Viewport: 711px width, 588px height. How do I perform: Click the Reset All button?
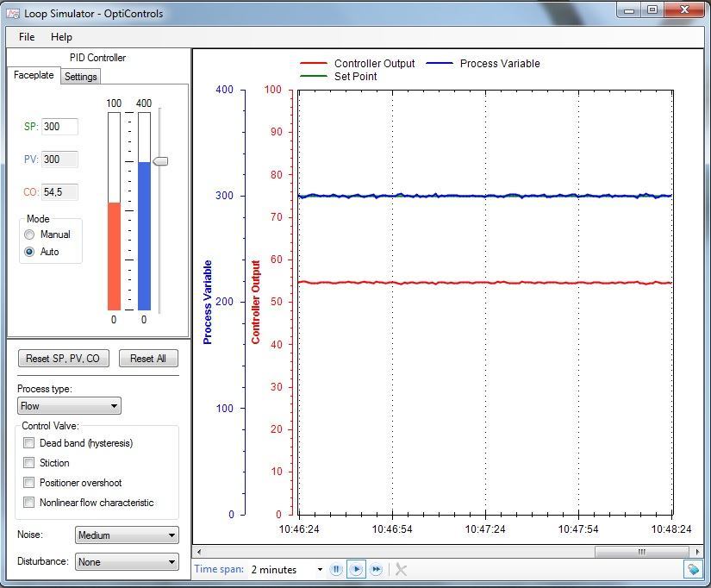148,358
